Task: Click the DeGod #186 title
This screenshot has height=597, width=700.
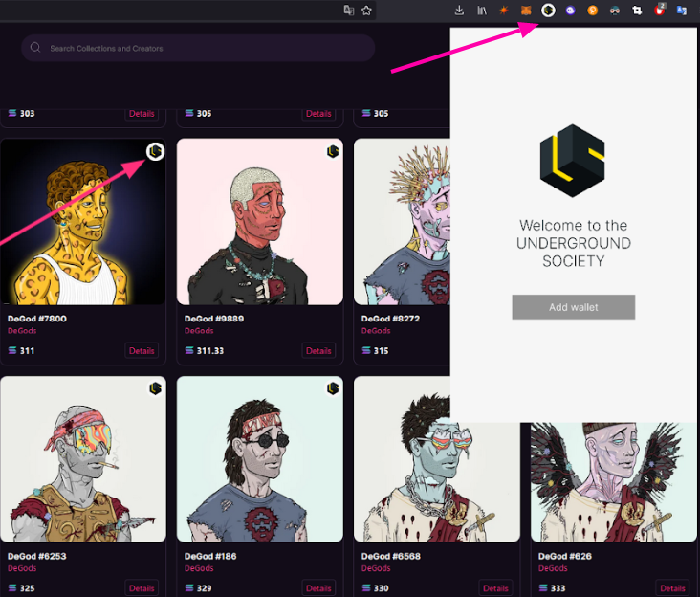Action: (x=210, y=556)
